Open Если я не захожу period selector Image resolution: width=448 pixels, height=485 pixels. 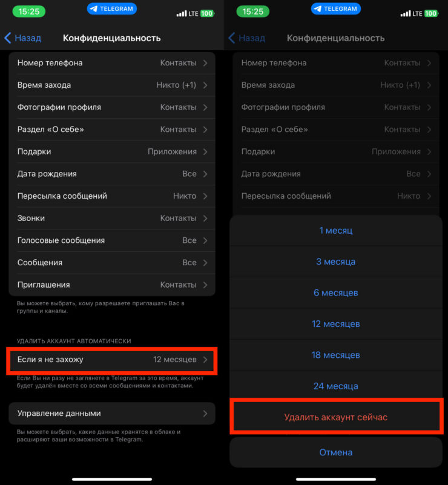tap(112, 360)
